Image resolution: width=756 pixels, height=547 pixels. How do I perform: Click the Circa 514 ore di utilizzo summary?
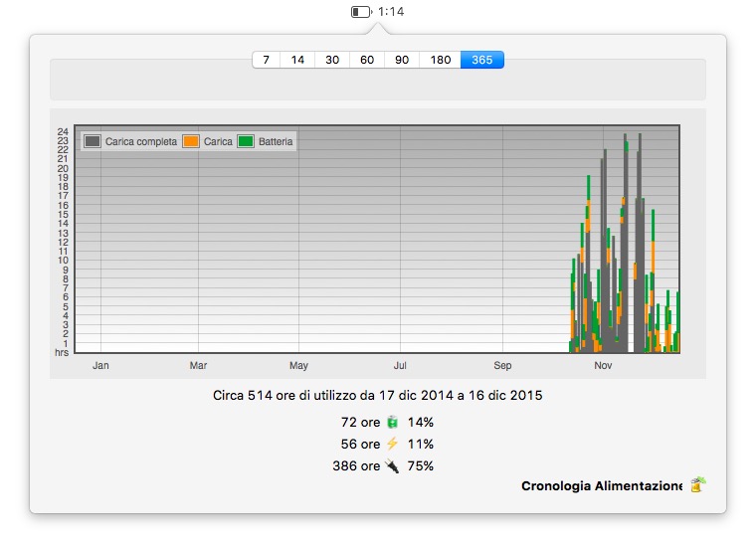378,396
